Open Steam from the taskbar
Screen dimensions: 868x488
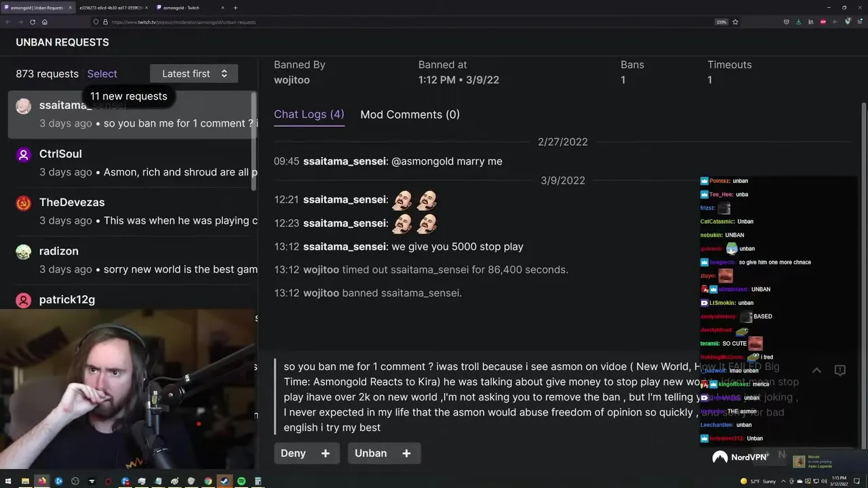(x=224, y=481)
